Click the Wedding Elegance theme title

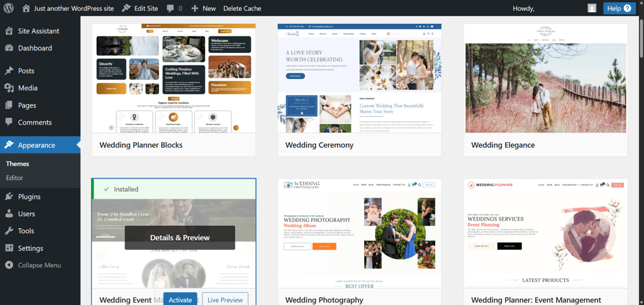click(x=503, y=145)
